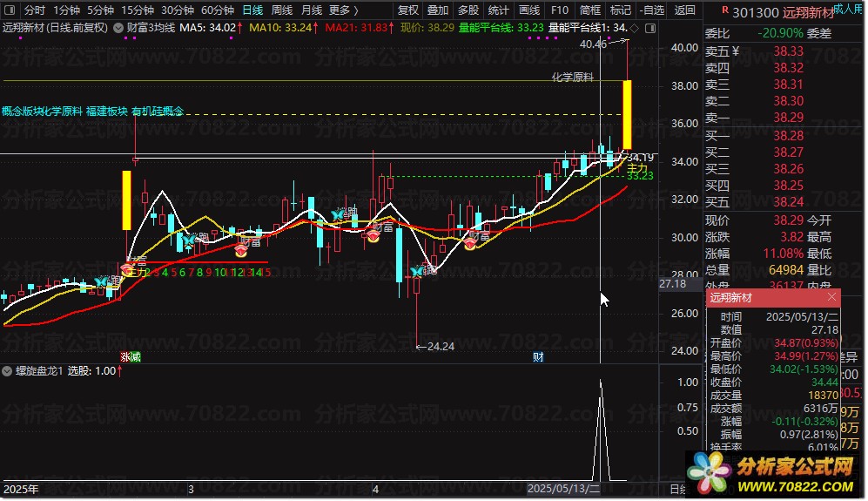Click the 概念版块化学原料 concept text
This screenshot has height=501, width=868.
(x=42, y=112)
